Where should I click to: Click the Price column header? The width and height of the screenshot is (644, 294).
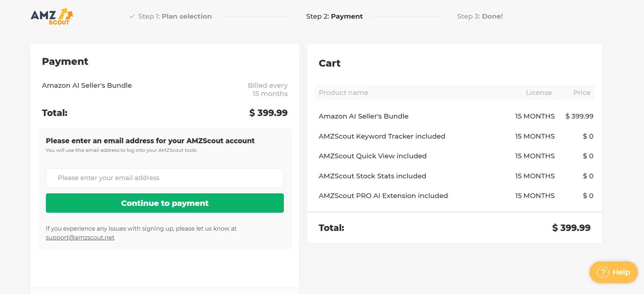click(582, 93)
